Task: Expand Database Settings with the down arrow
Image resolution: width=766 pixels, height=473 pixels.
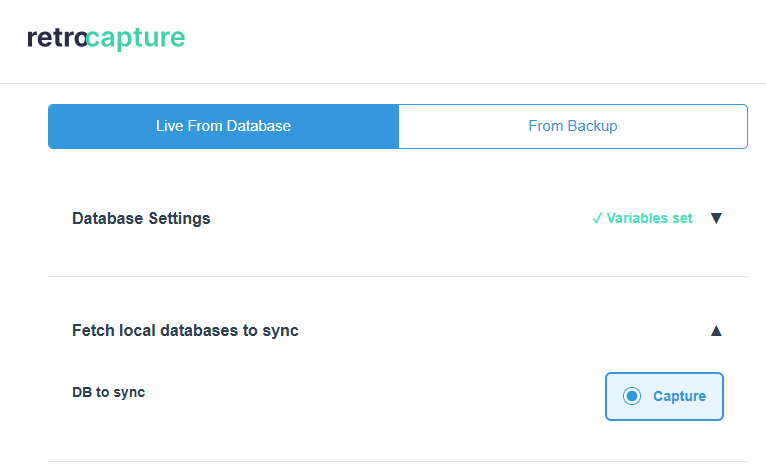Action: [715, 218]
